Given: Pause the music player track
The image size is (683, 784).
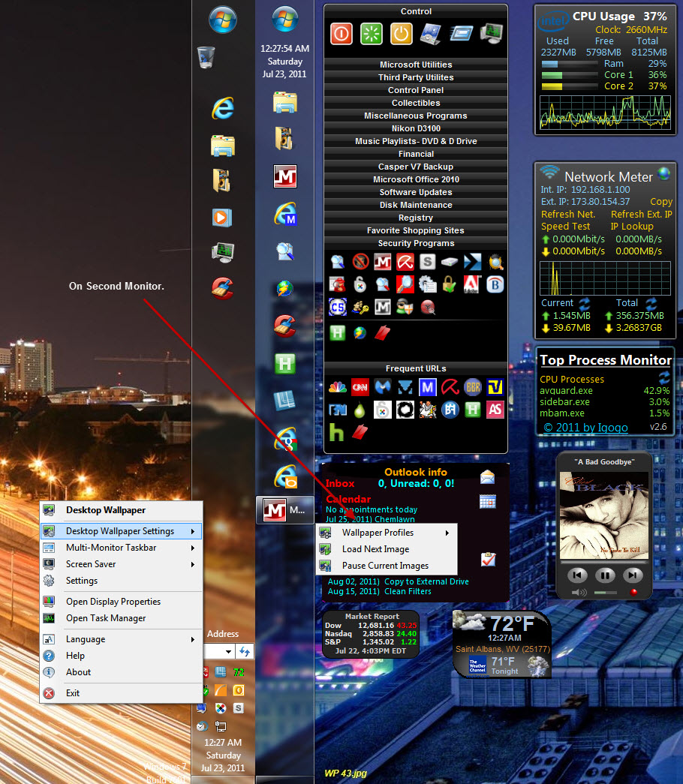Looking at the screenshot, I should (x=605, y=575).
